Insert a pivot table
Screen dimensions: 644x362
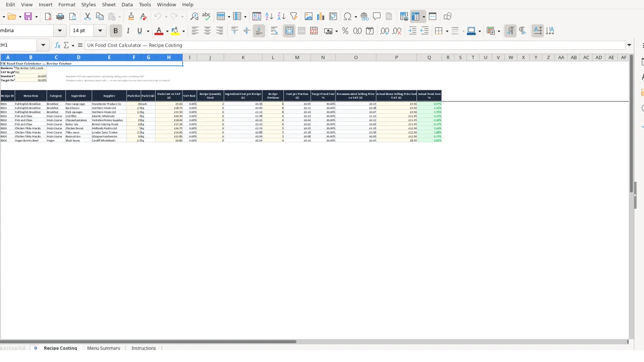click(333, 17)
